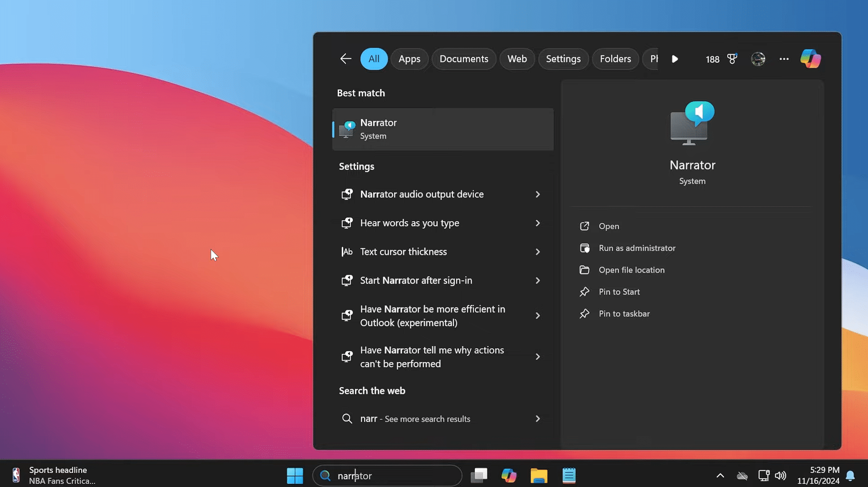Screen dimensions: 868x487
Task: Open Narrator audio output device setting
Action: [443, 194]
